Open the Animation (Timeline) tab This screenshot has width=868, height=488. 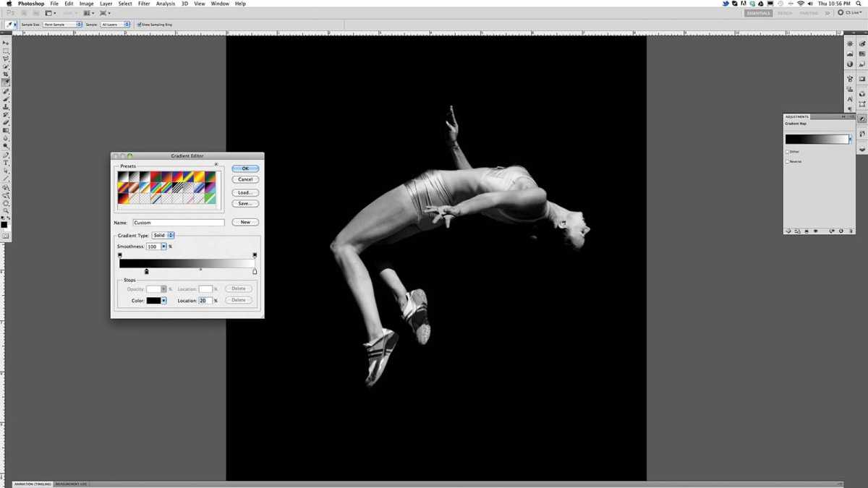click(33, 483)
